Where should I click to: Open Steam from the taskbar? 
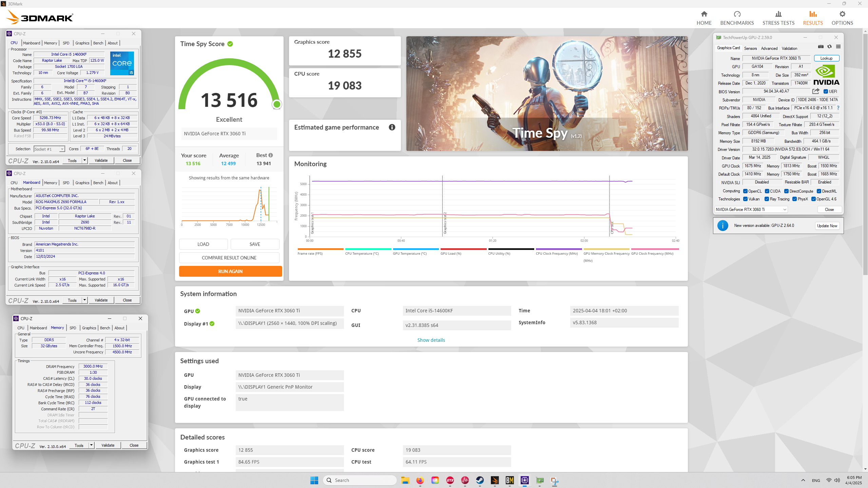click(x=480, y=480)
